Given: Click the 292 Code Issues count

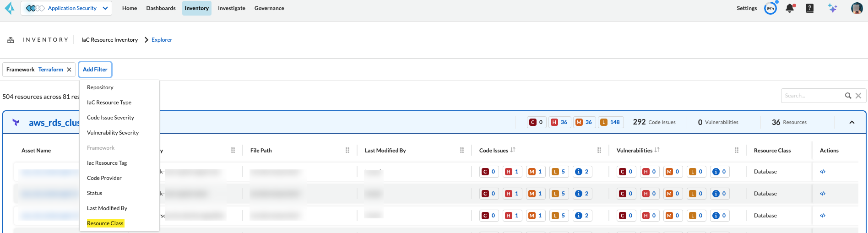Looking at the screenshot, I should pyautogui.click(x=654, y=122).
